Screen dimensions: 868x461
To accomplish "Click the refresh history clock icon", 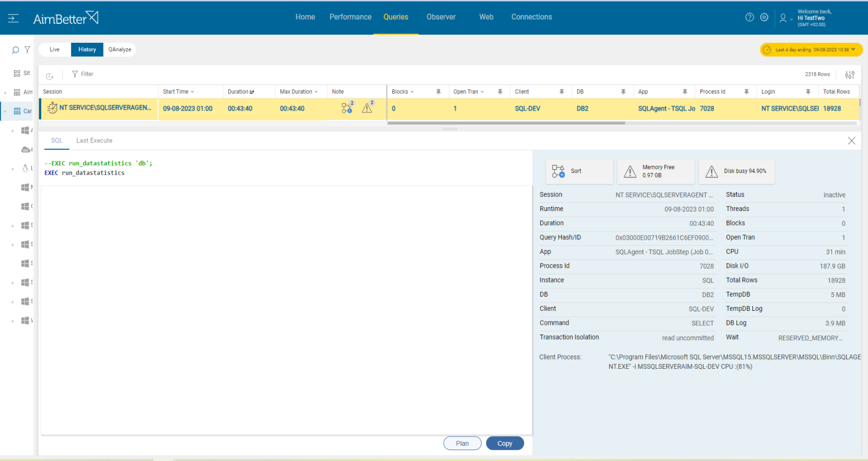I will coord(50,76).
